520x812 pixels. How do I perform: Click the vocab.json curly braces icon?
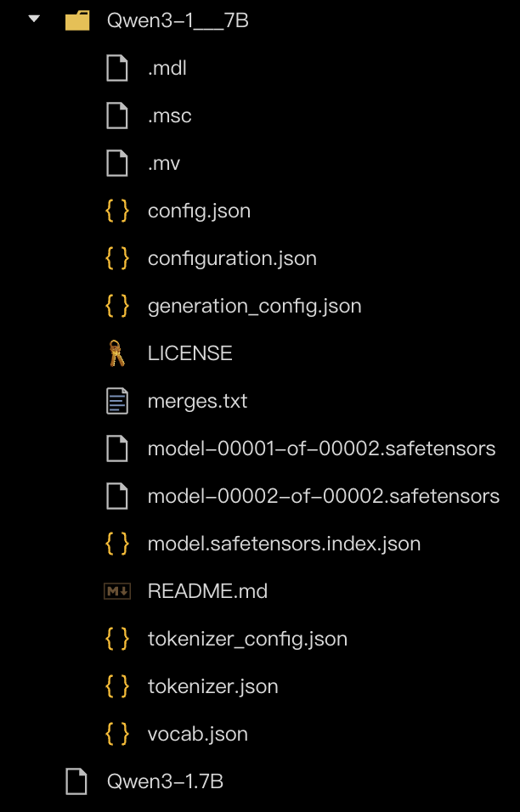point(117,734)
